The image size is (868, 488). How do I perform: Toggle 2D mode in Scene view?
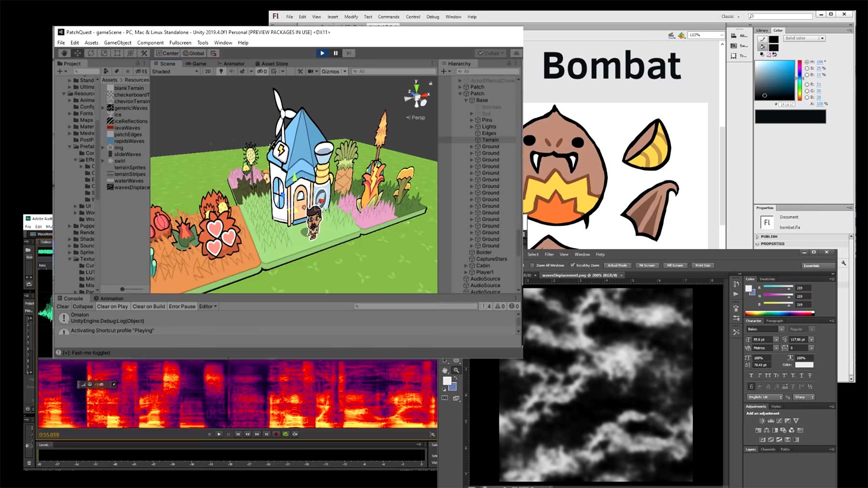(x=208, y=71)
